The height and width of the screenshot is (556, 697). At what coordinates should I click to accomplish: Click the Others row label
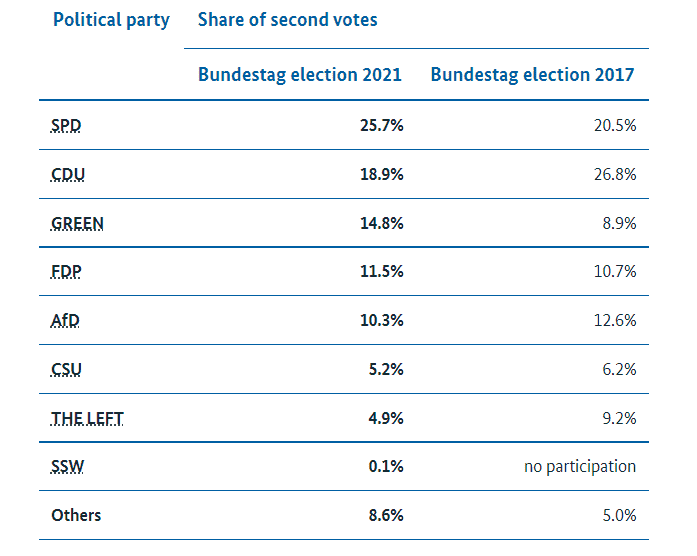point(76,516)
